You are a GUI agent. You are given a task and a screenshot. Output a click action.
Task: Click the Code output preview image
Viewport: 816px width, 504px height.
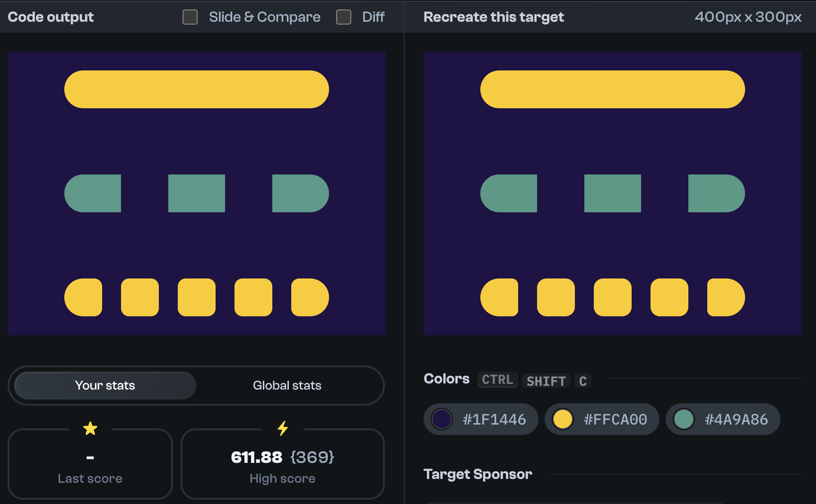[197, 193]
